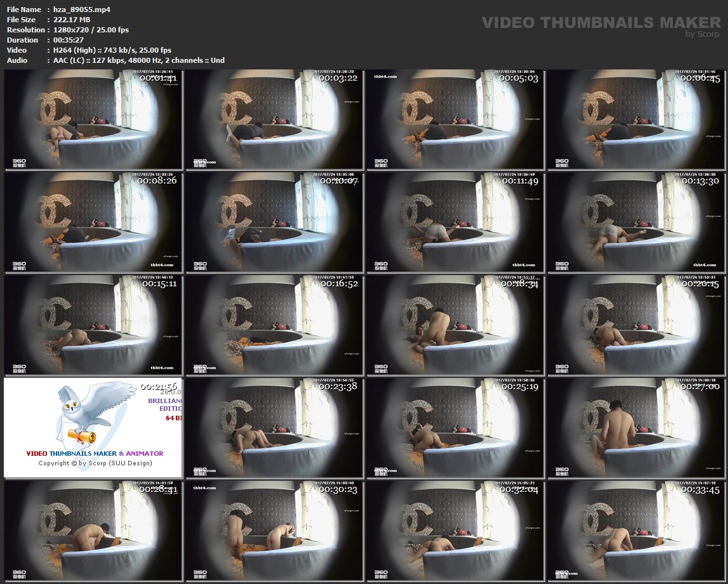Open the thumbnail at timestamp 00:18:34
Image resolution: width=728 pixels, height=584 pixels.
456,325
